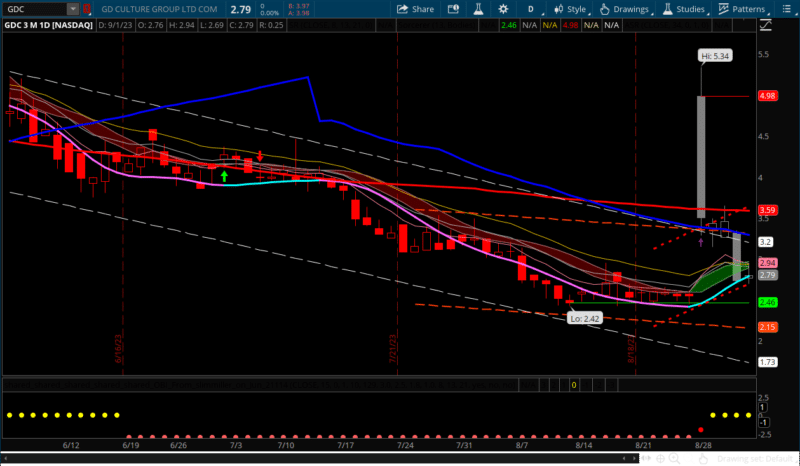800x466 pixels.
Task: Open the Drawings menu
Action: click(x=625, y=9)
